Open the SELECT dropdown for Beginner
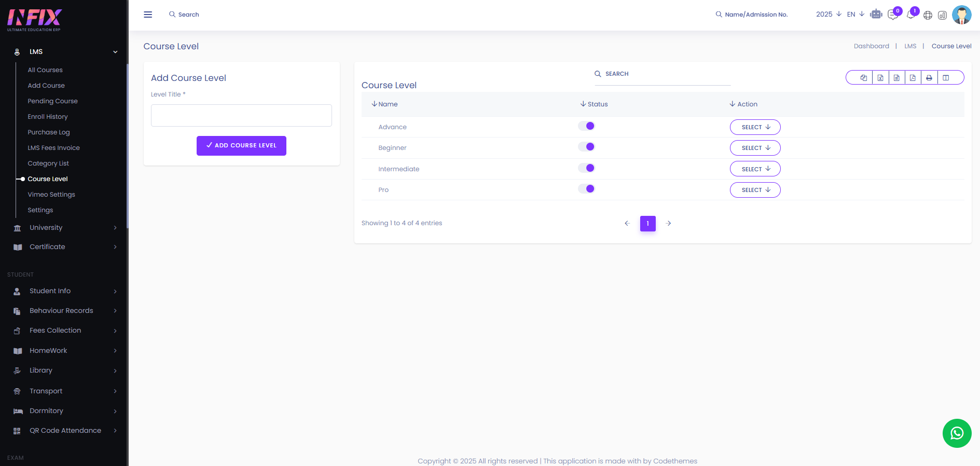Screen dimensions: 980x466 [x=755, y=148]
